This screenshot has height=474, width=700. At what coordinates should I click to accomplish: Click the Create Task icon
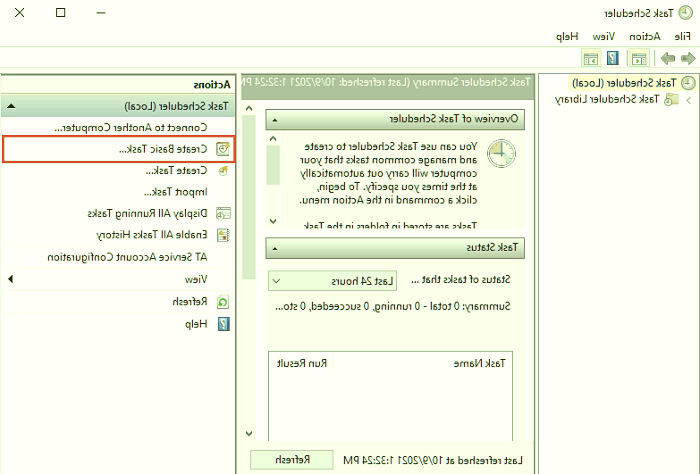point(223,170)
